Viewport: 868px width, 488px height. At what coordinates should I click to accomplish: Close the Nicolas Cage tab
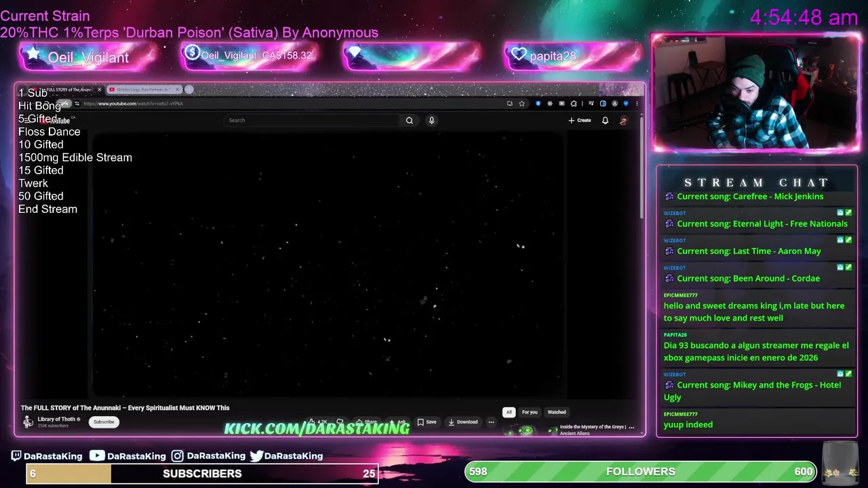coord(177,89)
